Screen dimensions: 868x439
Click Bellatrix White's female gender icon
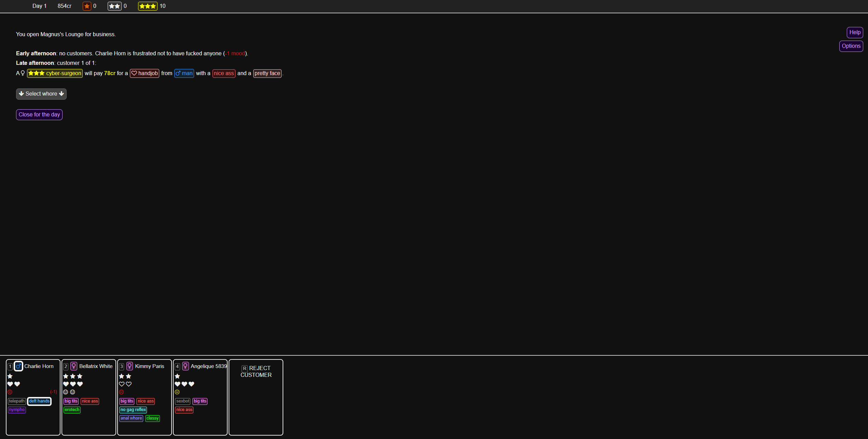click(74, 366)
